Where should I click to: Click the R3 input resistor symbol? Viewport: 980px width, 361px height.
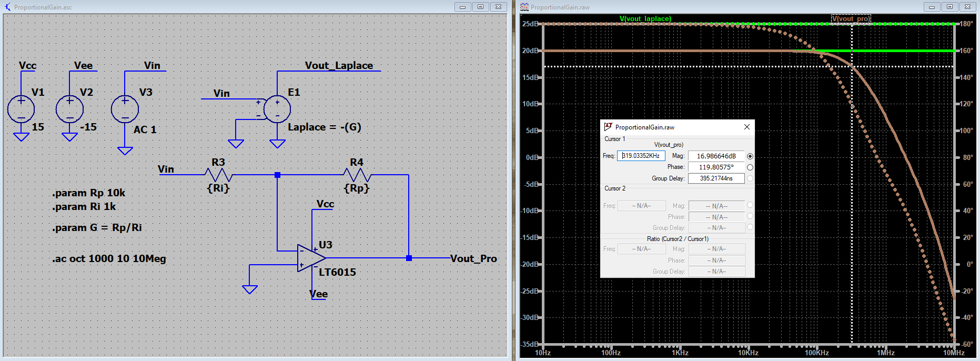pyautogui.click(x=218, y=175)
